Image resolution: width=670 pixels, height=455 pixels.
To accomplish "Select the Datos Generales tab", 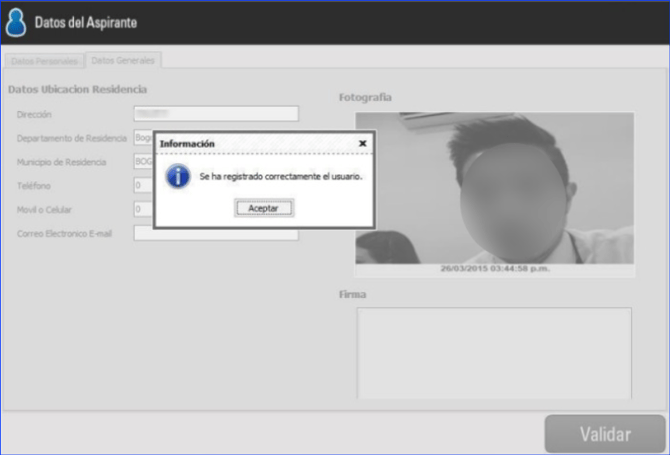I will 123,61.
